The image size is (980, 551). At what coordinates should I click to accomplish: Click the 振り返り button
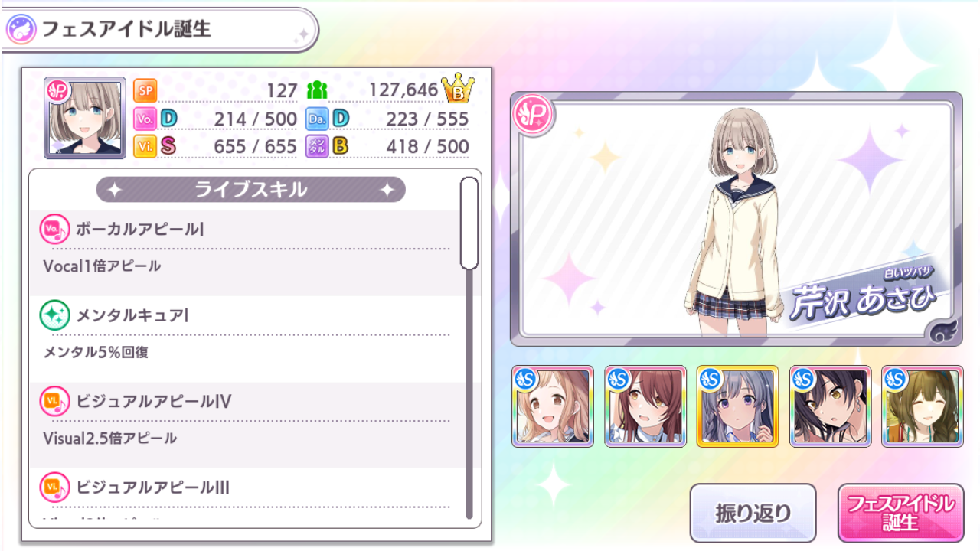click(753, 513)
